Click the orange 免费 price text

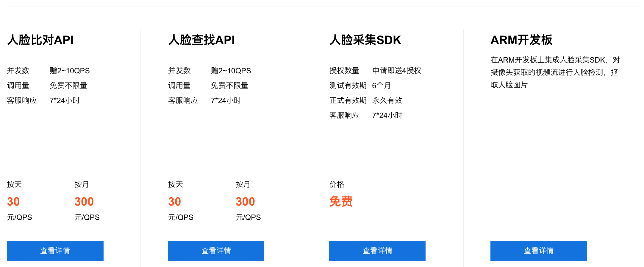click(x=341, y=202)
